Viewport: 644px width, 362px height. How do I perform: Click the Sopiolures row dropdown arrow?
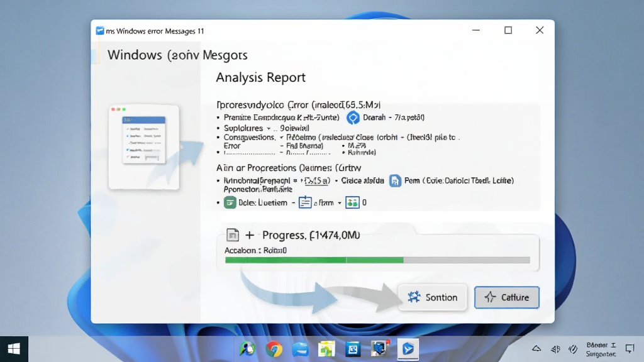click(269, 128)
